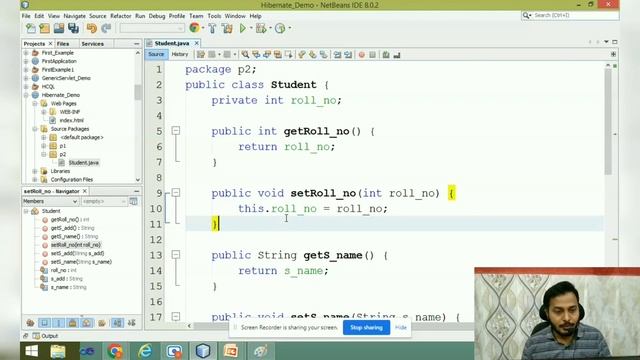This screenshot has height=360, width=640.
Task: Click the Find Next Occurrence icon
Action: point(267,55)
